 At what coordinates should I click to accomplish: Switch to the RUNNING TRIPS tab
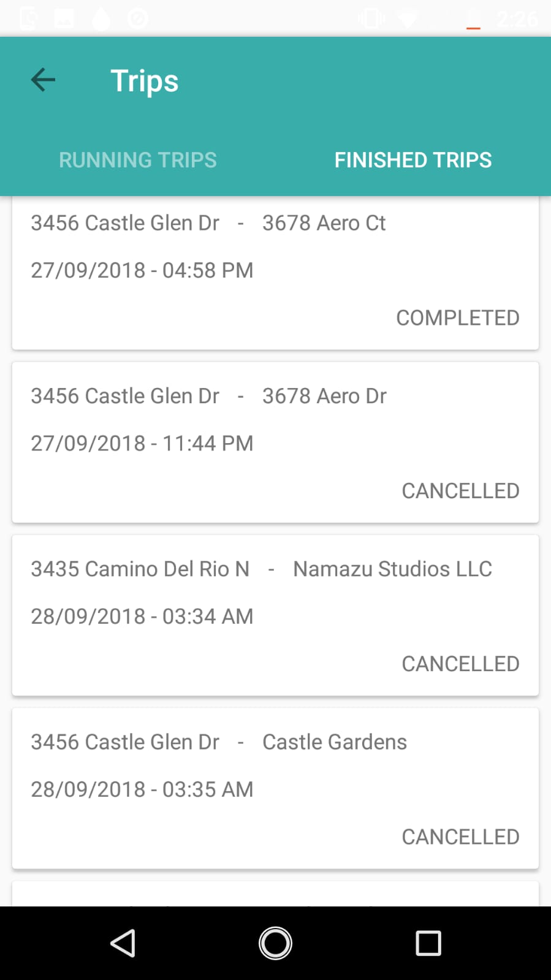138,160
